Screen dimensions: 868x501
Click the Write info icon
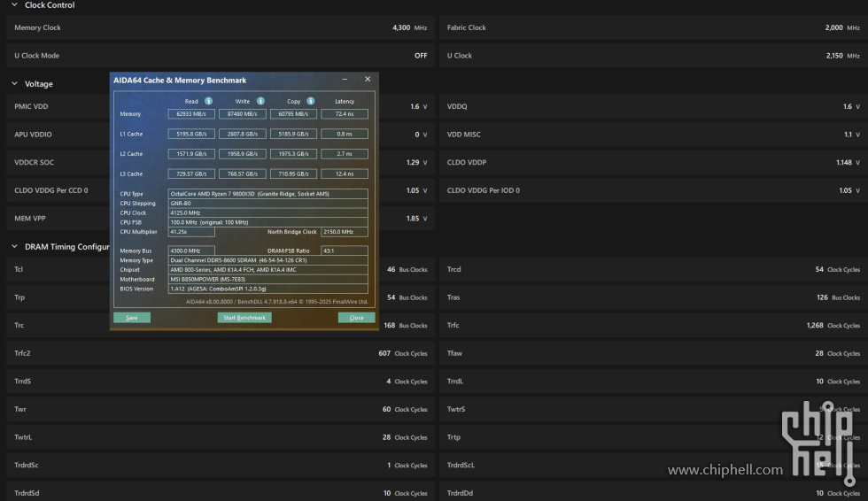click(x=260, y=101)
